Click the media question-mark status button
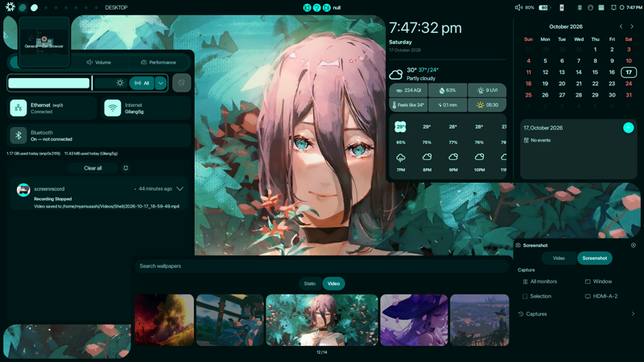Viewport: 644px width, 362px height. (316, 7)
